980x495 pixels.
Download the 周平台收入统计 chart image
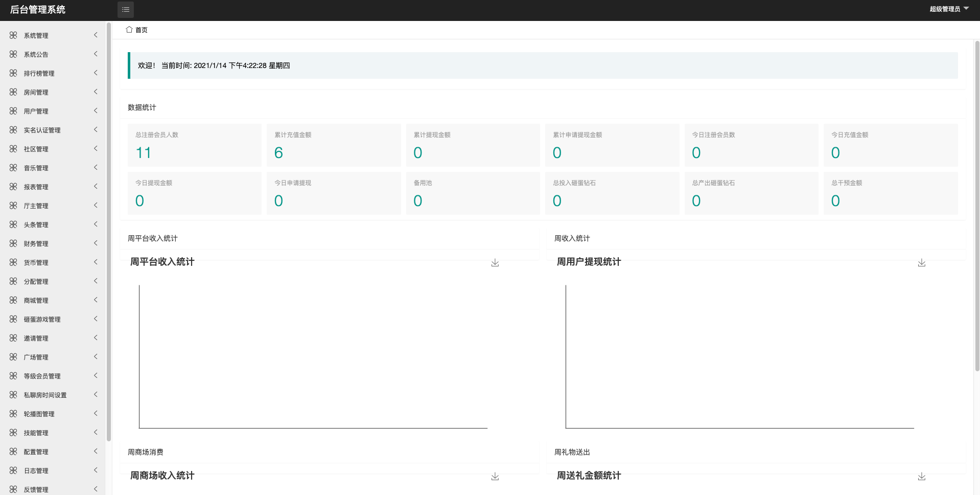pos(495,263)
